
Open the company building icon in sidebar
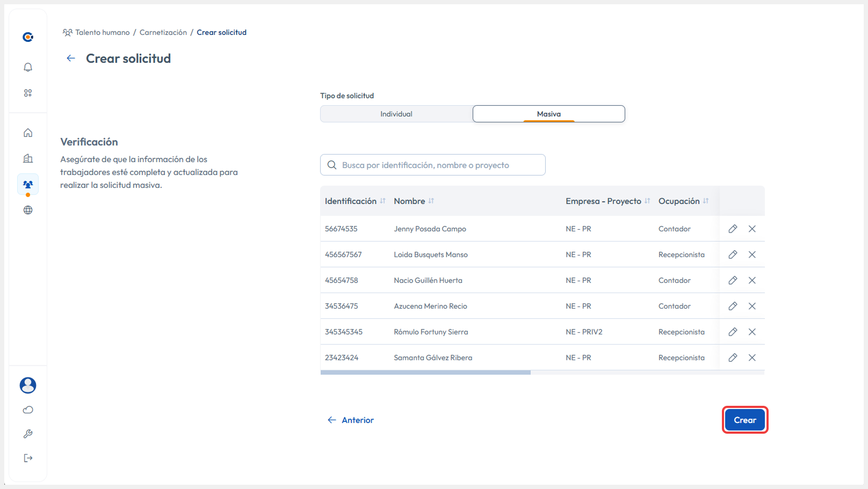[28, 158]
